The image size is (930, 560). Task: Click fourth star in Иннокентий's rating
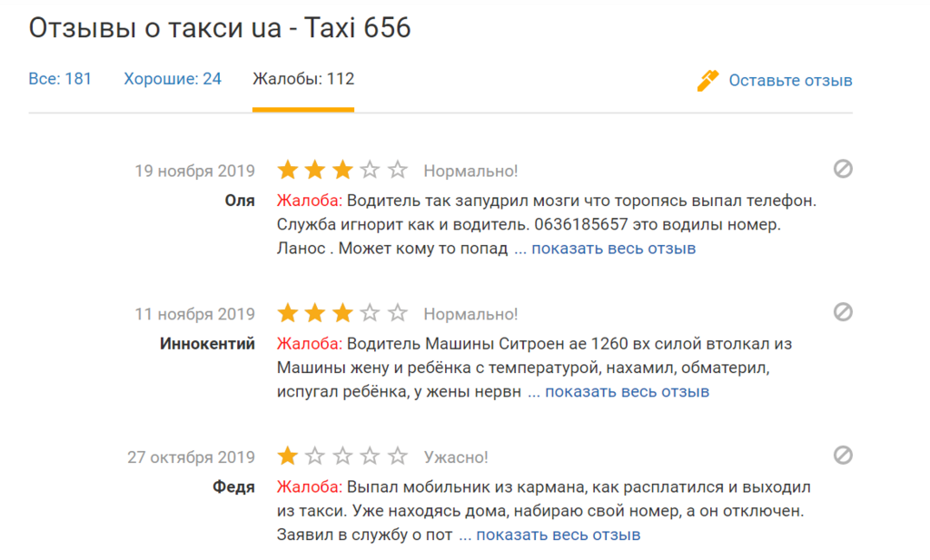371,314
